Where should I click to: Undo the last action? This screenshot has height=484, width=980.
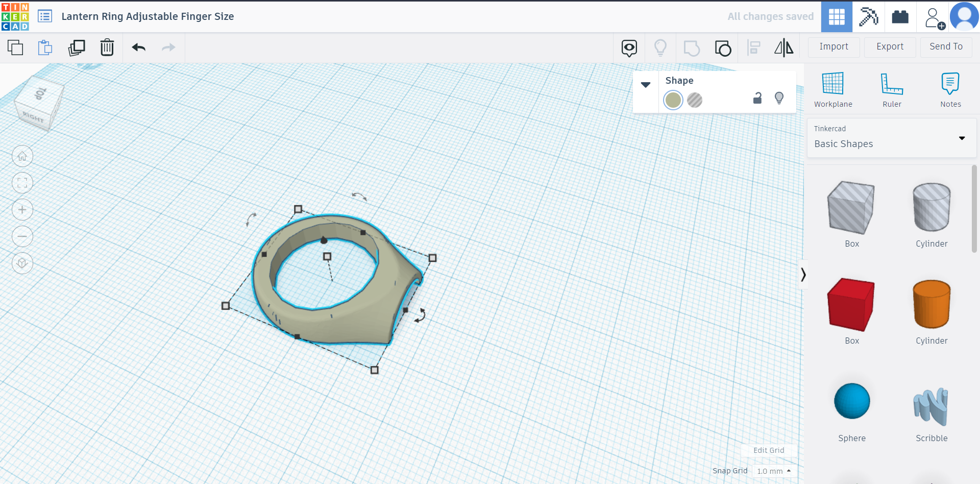(x=139, y=47)
